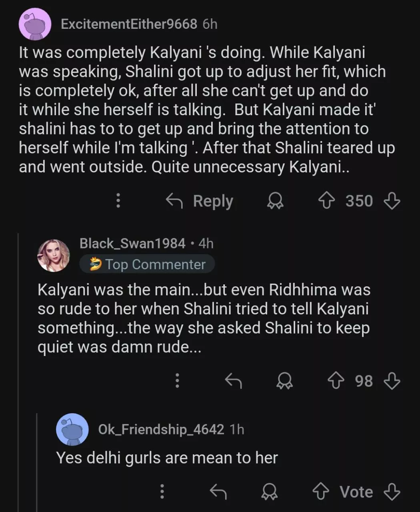Downvote Ok_Friendship_4642's comment

click(392, 492)
